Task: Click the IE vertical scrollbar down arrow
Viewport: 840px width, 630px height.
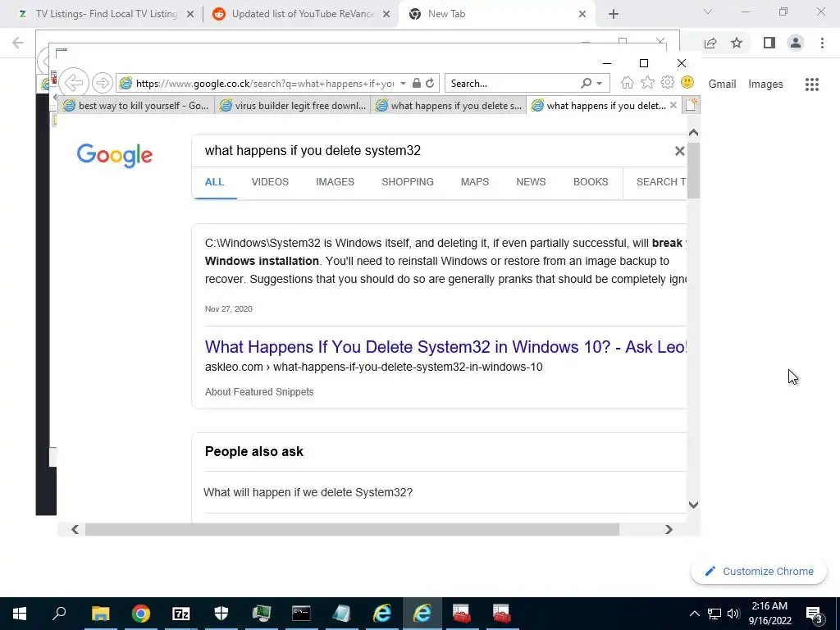Action: pos(693,504)
